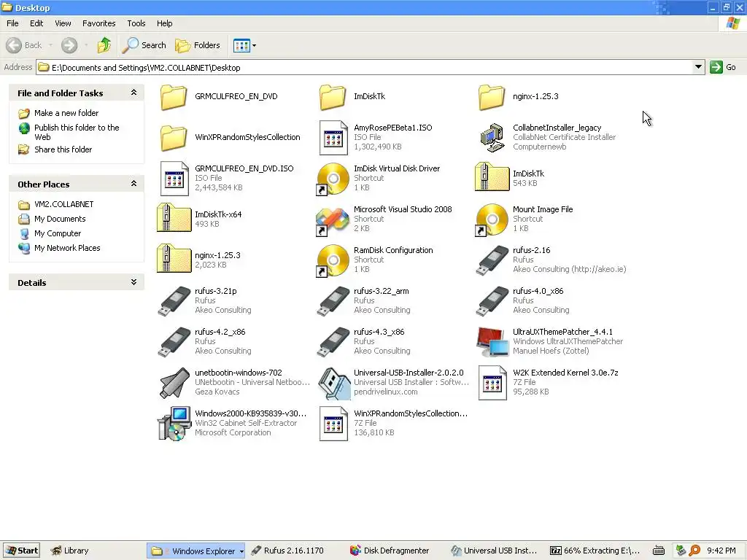This screenshot has height=560, width=747.
Task: Select rufus-2.16 executable icon
Action: coord(492,260)
